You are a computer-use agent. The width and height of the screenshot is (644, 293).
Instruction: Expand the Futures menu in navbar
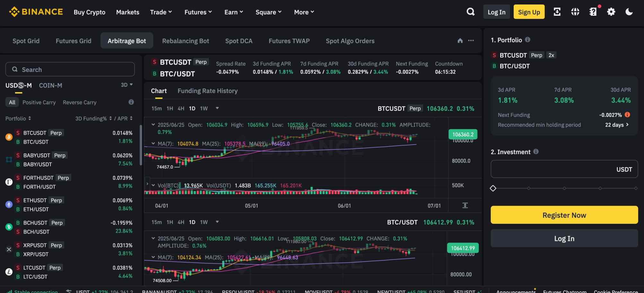point(198,12)
